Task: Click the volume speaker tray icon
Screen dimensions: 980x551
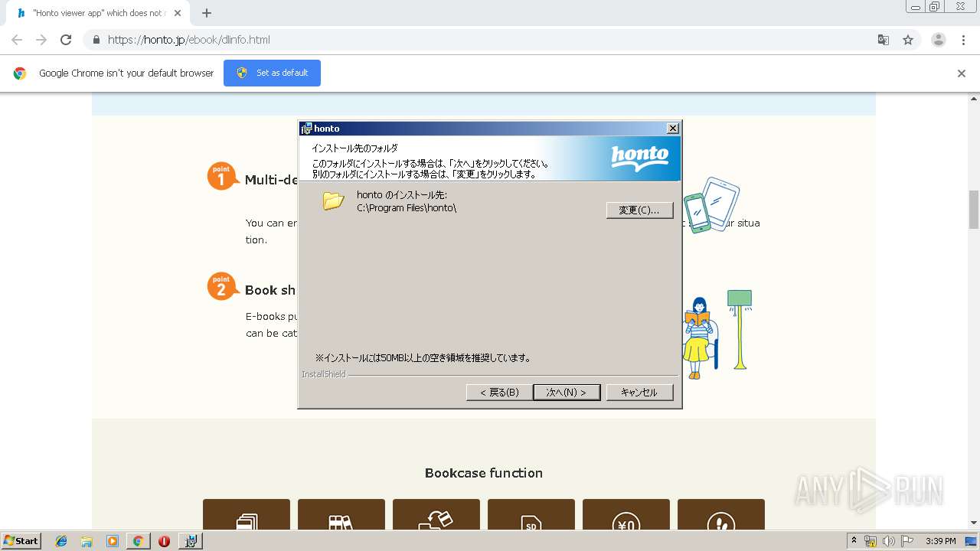Action: (889, 541)
